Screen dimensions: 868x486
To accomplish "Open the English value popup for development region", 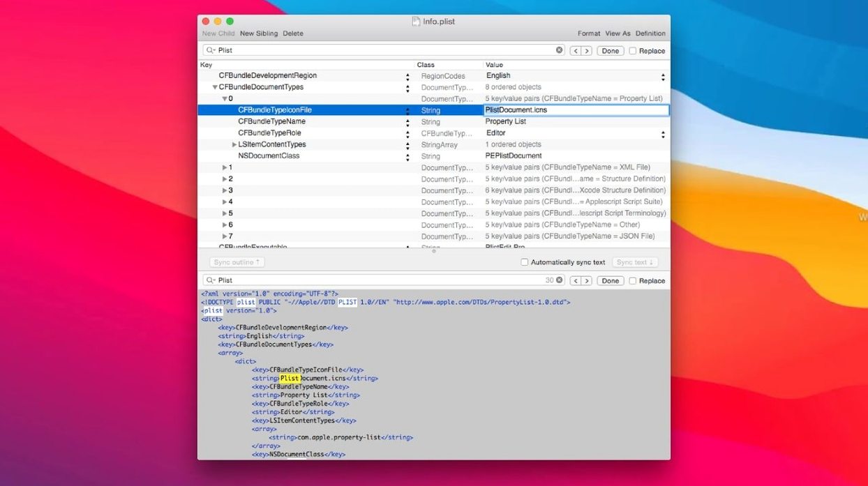I will pos(663,77).
